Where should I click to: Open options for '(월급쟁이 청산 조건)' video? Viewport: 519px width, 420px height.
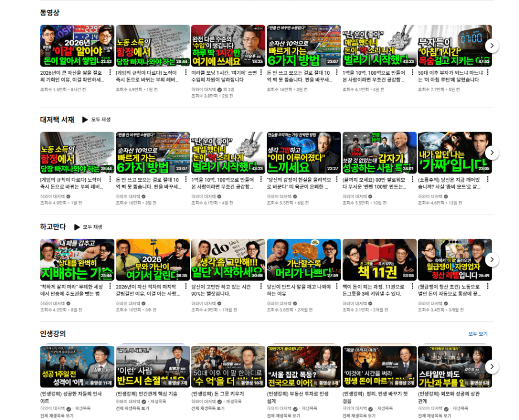tap(488, 286)
